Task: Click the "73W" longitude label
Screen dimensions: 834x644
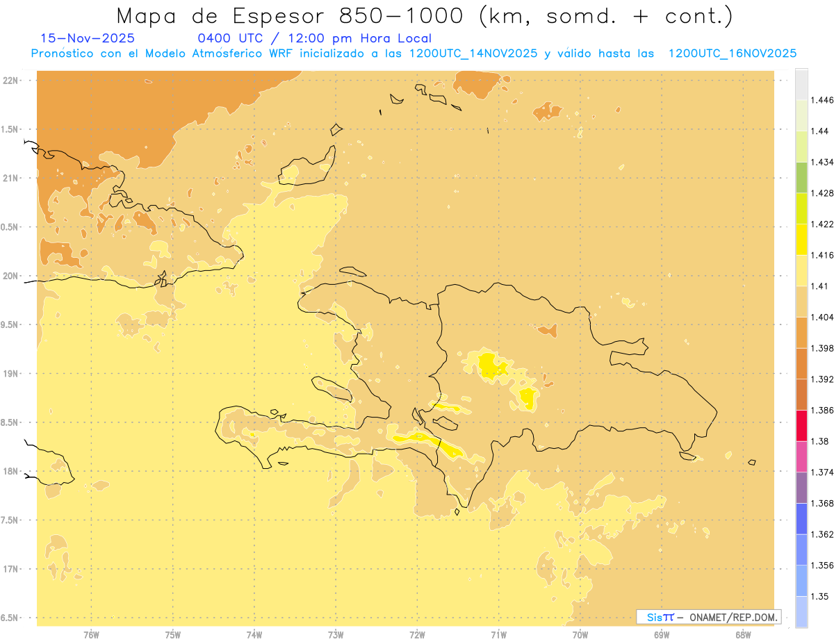Action: (x=336, y=634)
